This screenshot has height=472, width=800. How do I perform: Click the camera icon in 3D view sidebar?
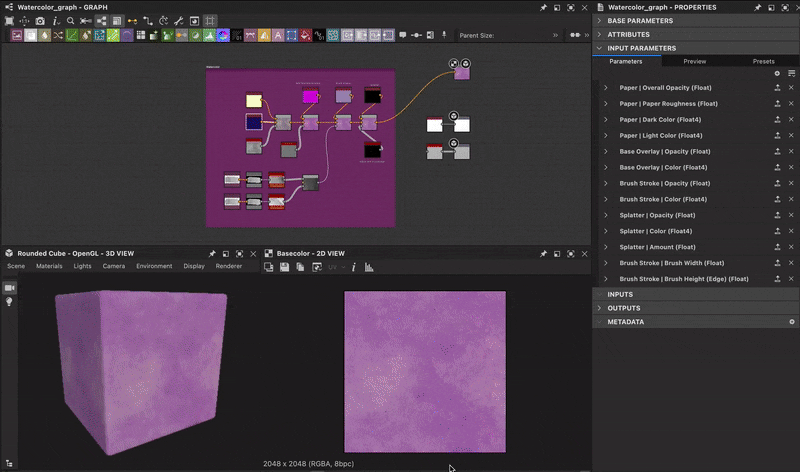pyautogui.click(x=10, y=288)
